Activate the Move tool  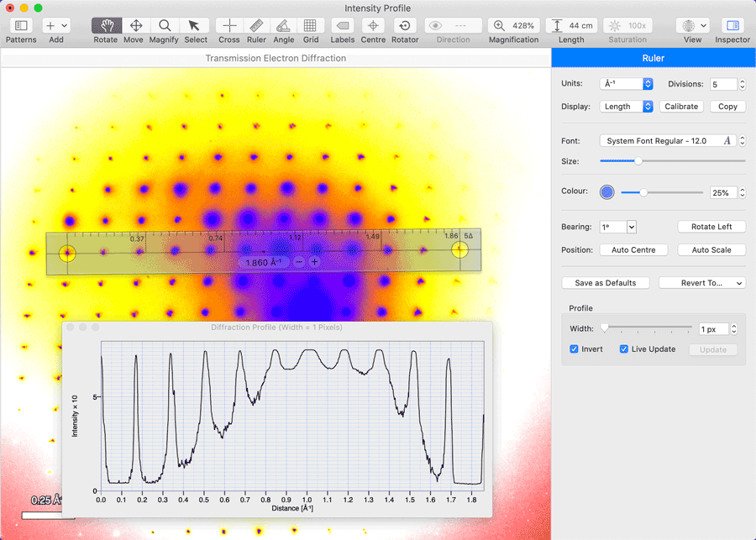point(134,26)
